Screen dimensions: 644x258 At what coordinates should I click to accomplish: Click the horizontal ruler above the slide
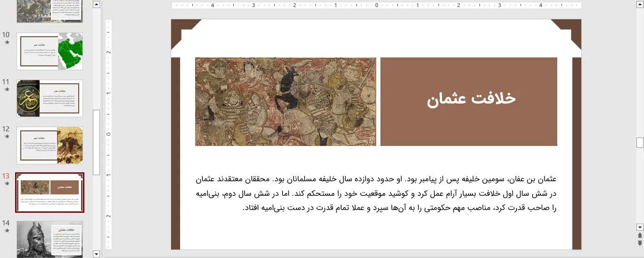tap(376, 6)
